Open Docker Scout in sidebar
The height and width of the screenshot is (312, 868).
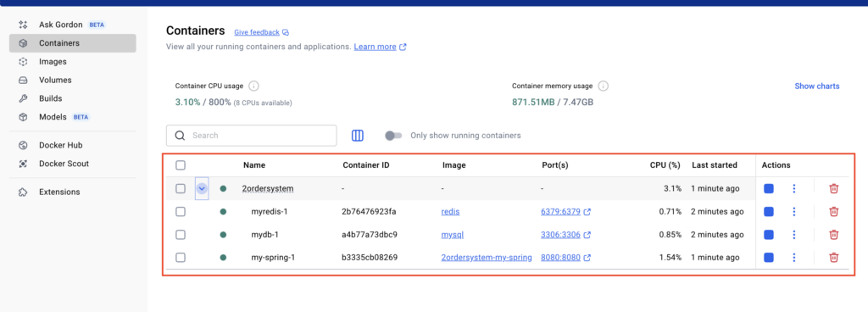point(73,164)
